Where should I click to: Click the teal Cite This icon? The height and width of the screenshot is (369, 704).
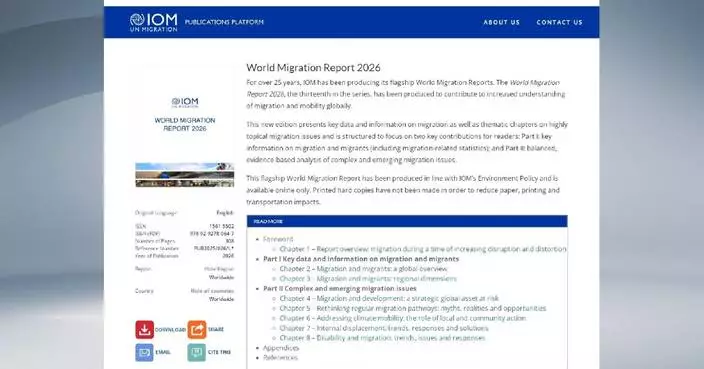[x=197, y=352]
